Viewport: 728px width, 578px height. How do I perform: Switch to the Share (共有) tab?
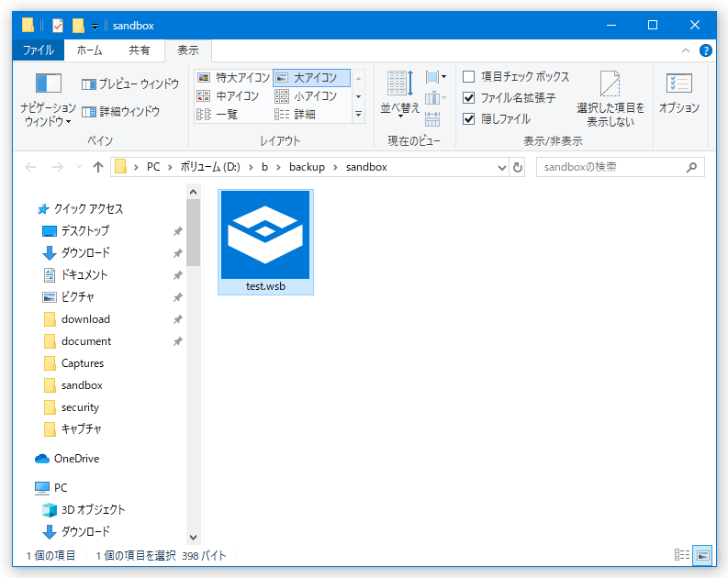click(x=140, y=50)
